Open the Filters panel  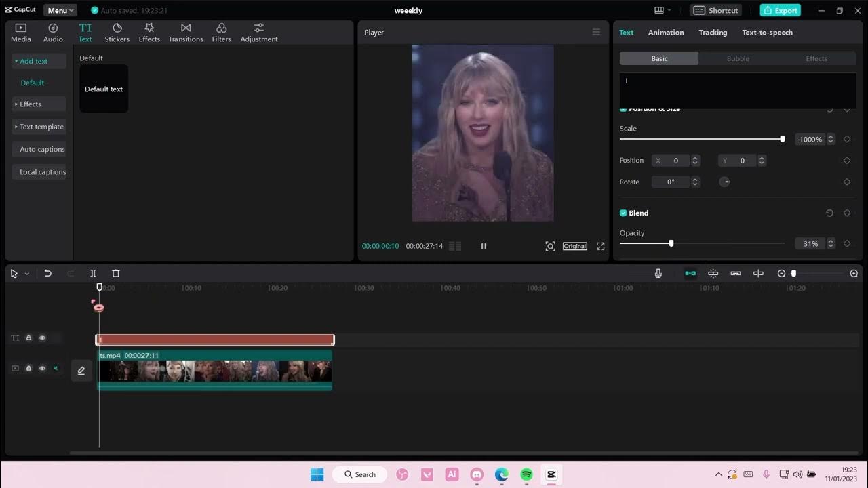pyautogui.click(x=221, y=33)
